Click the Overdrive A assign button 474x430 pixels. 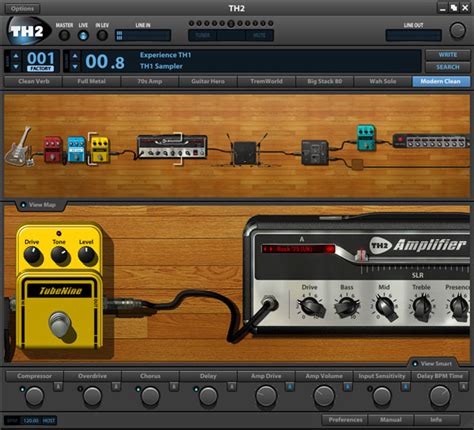pyautogui.click(x=116, y=387)
